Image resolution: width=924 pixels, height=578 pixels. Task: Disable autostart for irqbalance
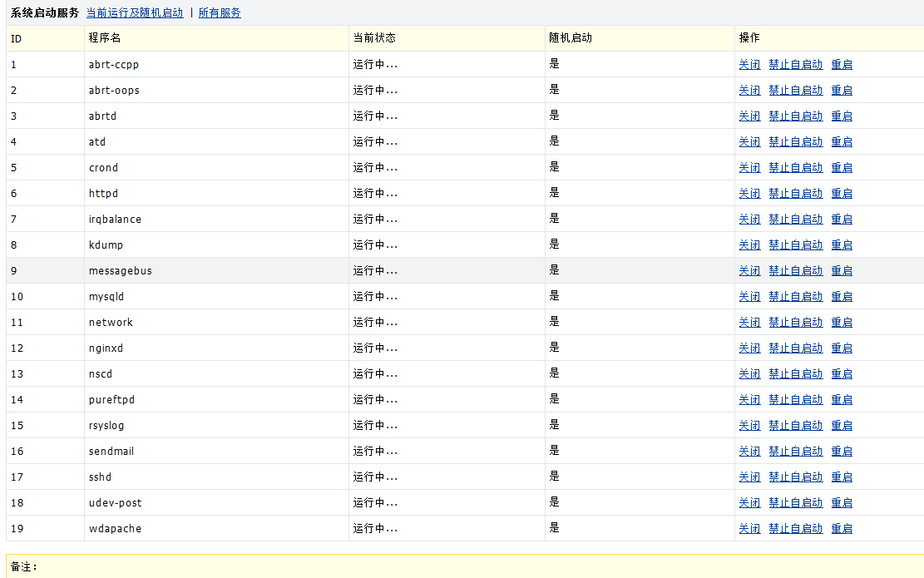point(796,220)
